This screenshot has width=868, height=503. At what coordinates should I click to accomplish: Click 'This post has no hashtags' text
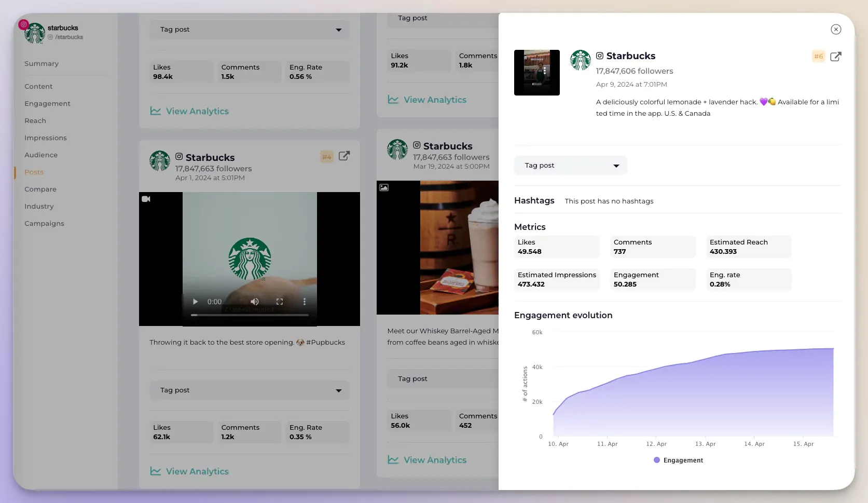pyautogui.click(x=609, y=201)
